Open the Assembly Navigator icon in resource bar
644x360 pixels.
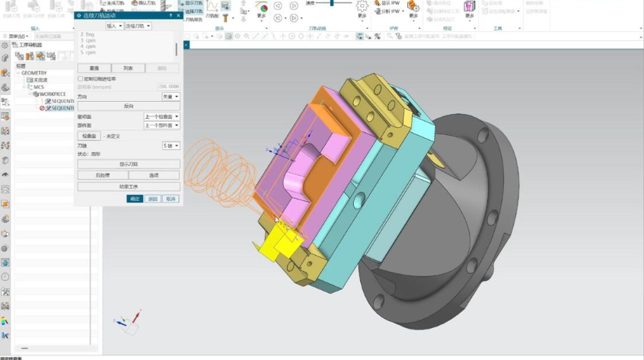point(5,59)
